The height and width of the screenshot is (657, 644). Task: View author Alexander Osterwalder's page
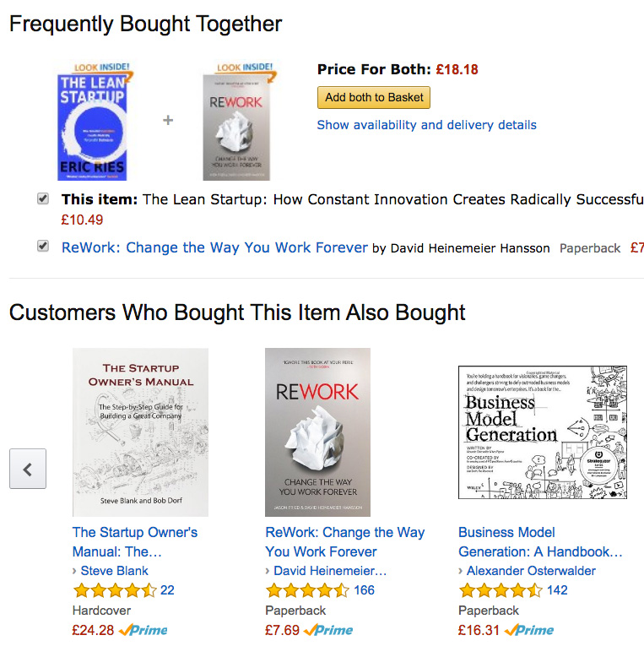coord(531,571)
